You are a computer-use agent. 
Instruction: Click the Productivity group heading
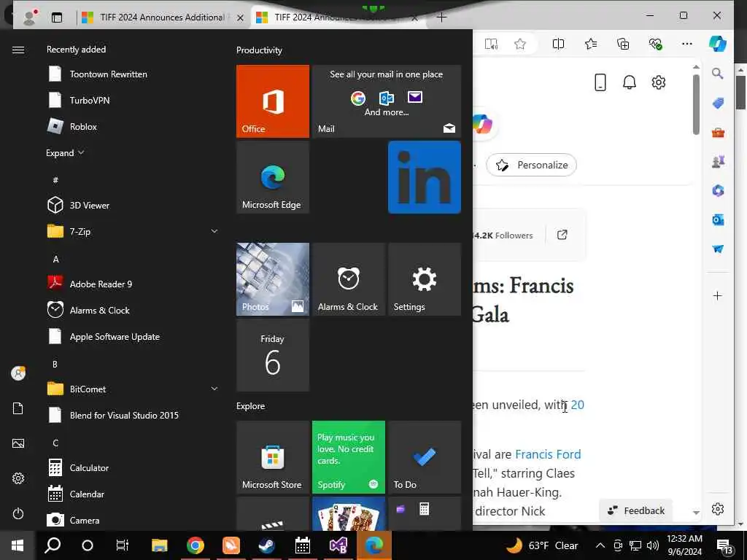[259, 50]
